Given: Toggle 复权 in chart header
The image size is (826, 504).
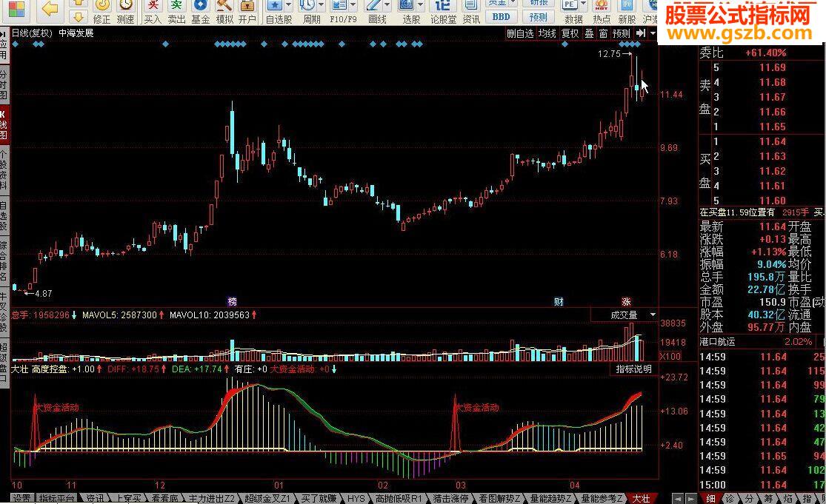Looking at the screenshot, I should pyautogui.click(x=570, y=33).
